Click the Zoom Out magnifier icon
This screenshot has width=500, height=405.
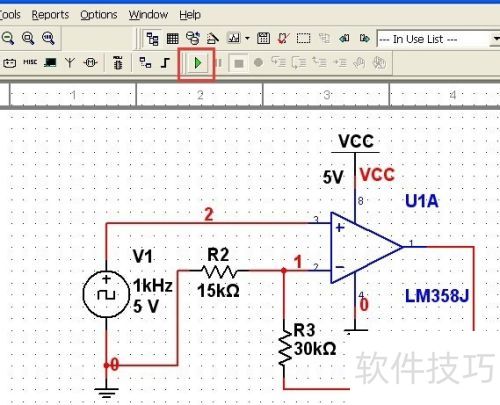[7, 38]
